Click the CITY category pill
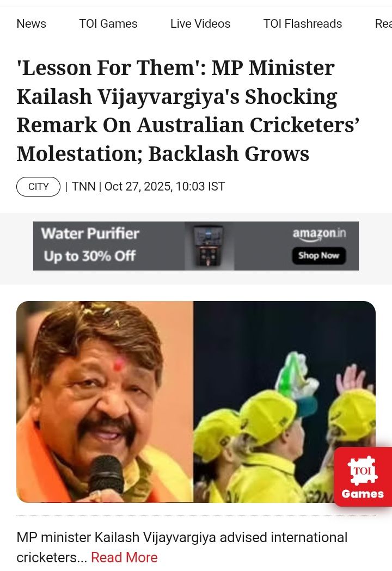The image size is (392, 571). pyautogui.click(x=38, y=187)
